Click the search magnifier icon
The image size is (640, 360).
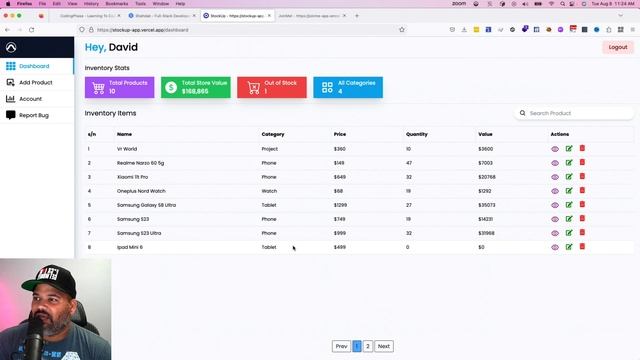tap(522, 113)
